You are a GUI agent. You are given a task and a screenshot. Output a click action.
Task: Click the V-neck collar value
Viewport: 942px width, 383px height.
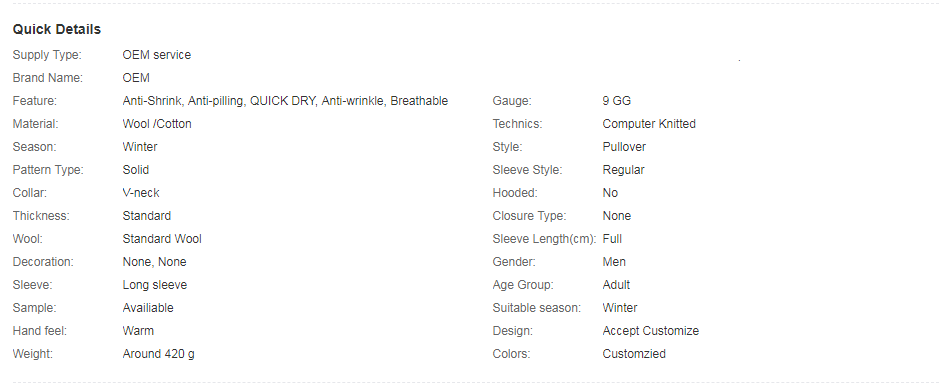coord(141,193)
